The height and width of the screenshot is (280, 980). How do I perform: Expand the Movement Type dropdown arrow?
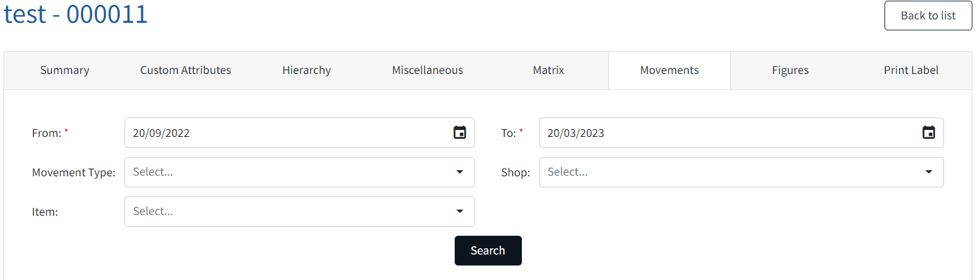pos(460,172)
